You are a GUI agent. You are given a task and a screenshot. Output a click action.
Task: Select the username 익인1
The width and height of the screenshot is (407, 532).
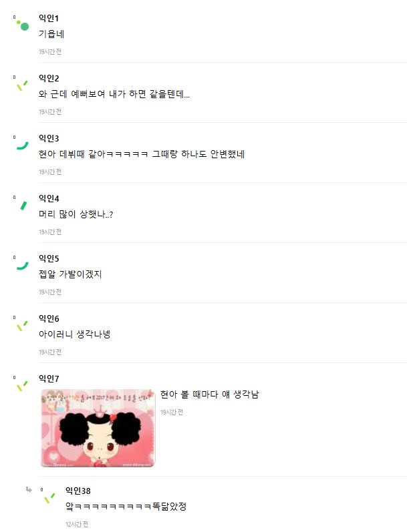click(x=49, y=18)
